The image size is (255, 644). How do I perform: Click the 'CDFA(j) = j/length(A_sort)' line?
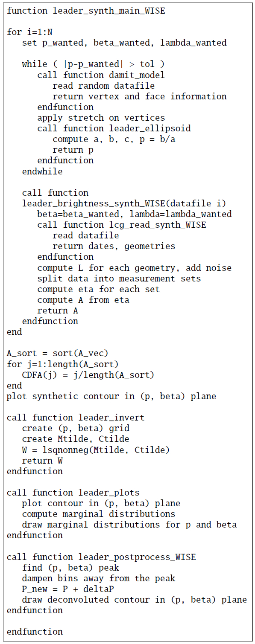[88, 375]
